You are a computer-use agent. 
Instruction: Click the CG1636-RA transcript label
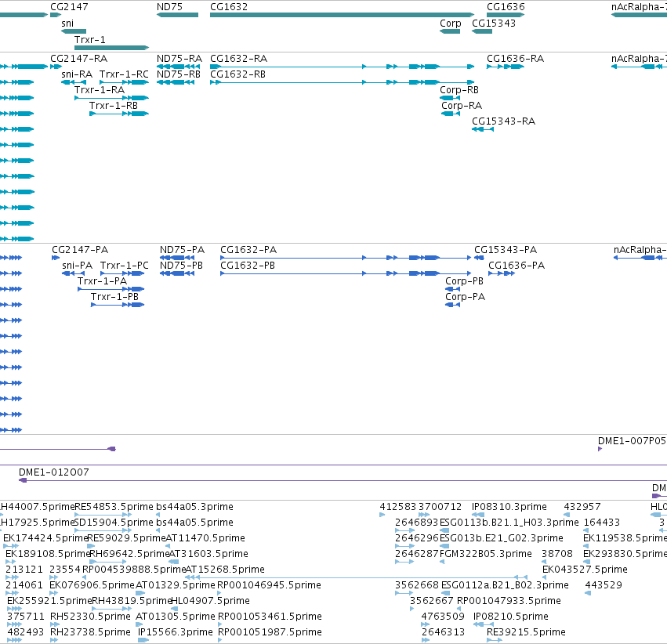point(515,59)
